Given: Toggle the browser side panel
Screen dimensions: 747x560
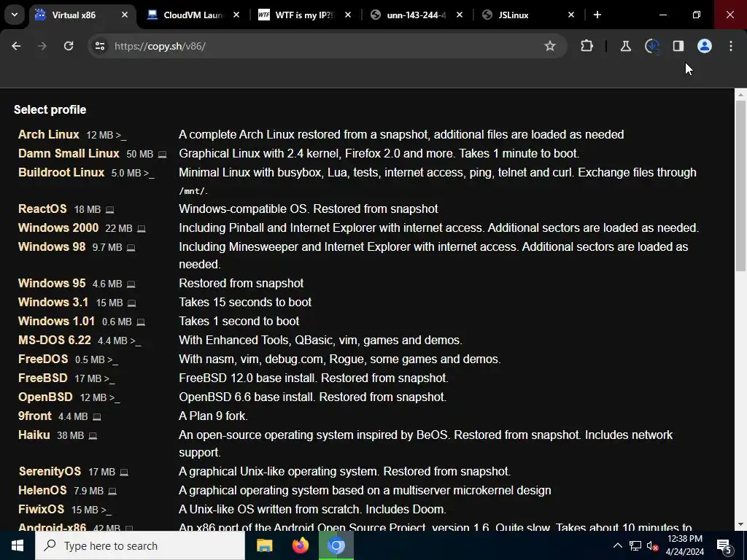Looking at the screenshot, I should point(678,46).
